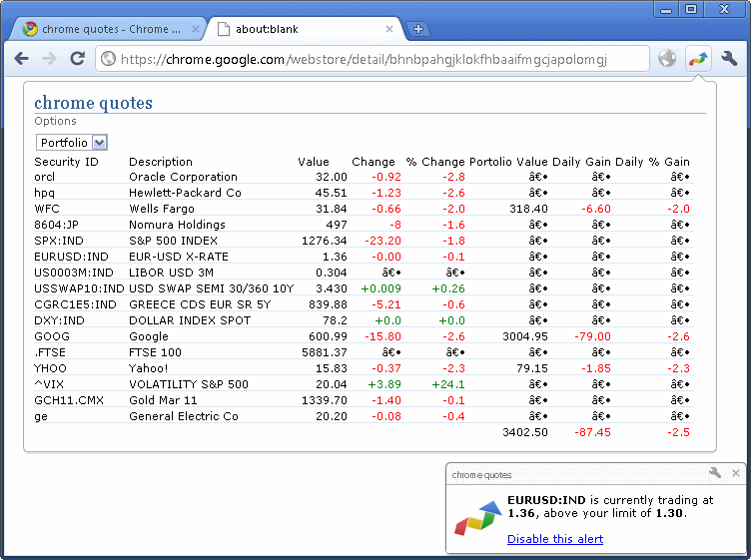This screenshot has width=751, height=560.
Task: Click the GOOG security ID
Action: point(52,336)
